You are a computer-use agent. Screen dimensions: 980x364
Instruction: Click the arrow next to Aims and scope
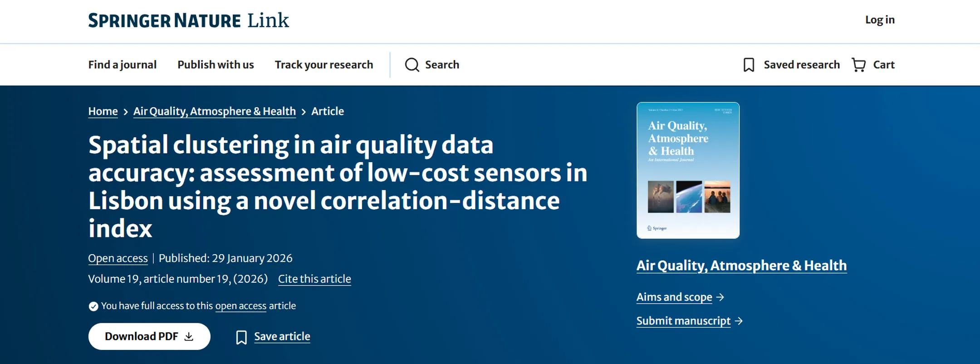[x=720, y=297]
